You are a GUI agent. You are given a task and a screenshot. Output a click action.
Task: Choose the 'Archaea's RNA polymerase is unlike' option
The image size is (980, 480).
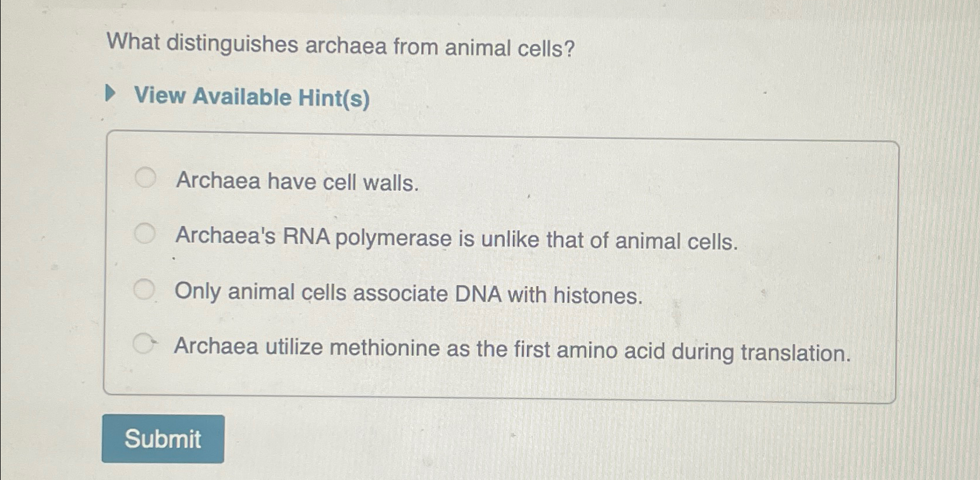tap(146, 233)
